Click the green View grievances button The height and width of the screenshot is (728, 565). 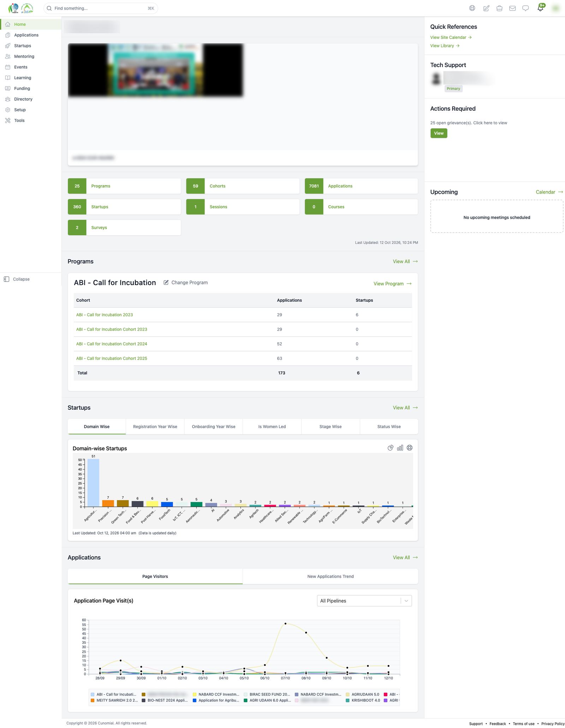[439, 133]
